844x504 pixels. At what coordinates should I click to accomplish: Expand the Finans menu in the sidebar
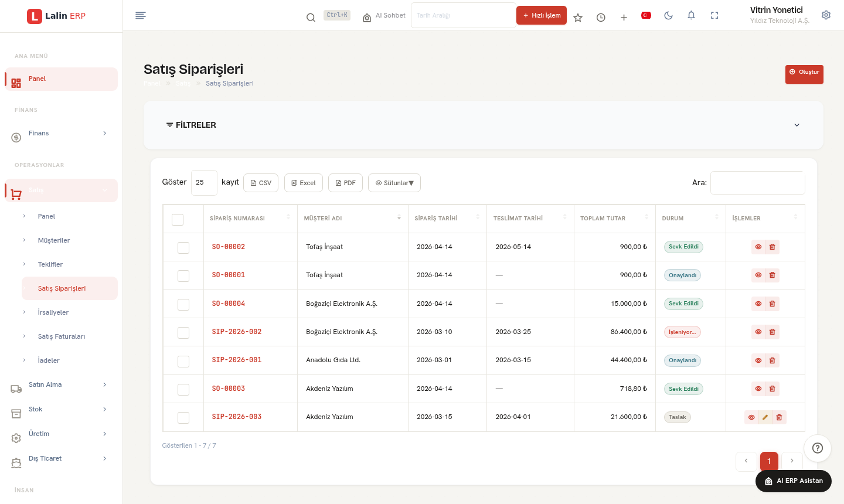(x=61, y=134)
